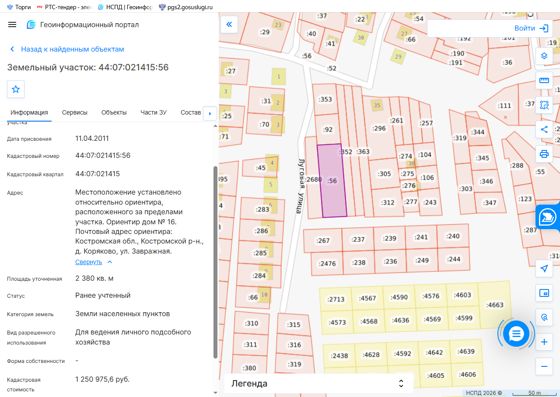Open the НСПД Геоинфо browser bookmark
The width and height of the screenshot is (560, 397).
(x=124, y=7)
